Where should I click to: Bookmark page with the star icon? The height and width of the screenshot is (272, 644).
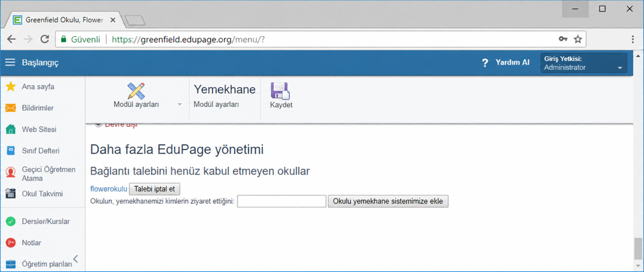(578, 39)
